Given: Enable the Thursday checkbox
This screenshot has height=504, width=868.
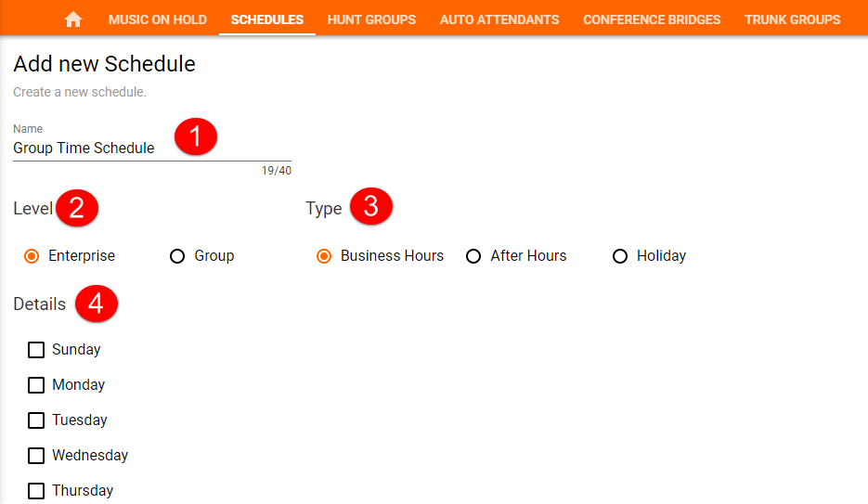Looking at the screenshot, I should 36,491.
